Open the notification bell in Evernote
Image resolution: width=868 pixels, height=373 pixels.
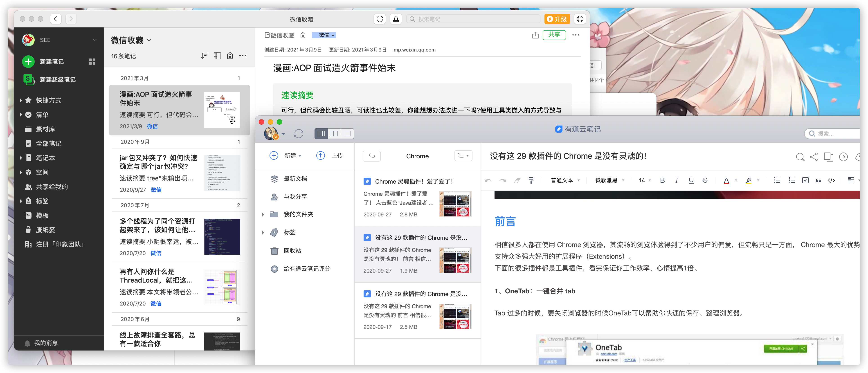(x=396, y=19)
